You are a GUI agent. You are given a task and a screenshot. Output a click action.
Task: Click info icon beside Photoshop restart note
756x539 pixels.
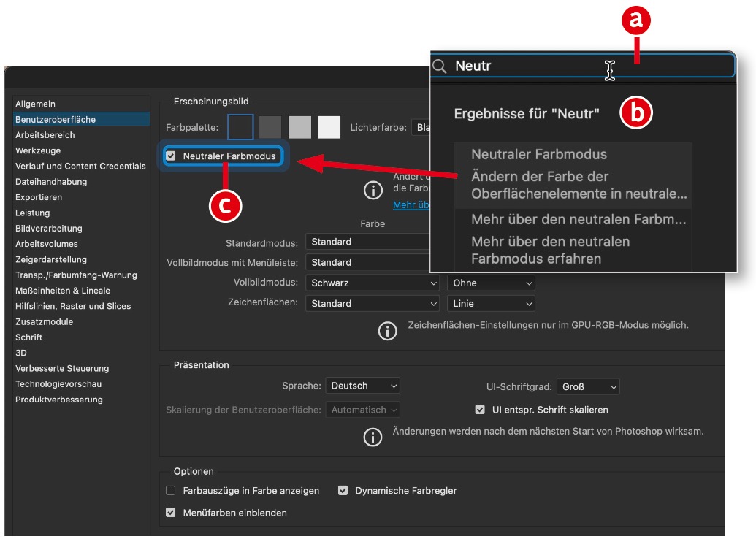(373, 437)
